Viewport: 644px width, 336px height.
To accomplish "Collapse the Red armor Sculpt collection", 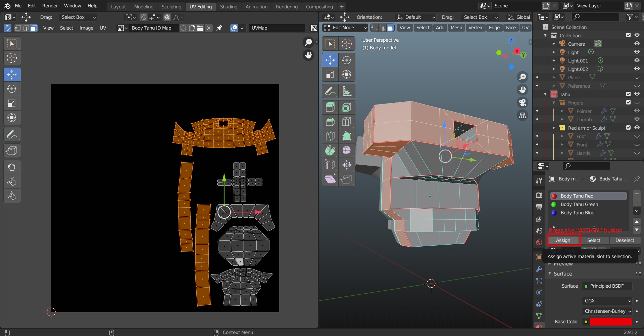I will pyautogui.click(x=554, y=128).
